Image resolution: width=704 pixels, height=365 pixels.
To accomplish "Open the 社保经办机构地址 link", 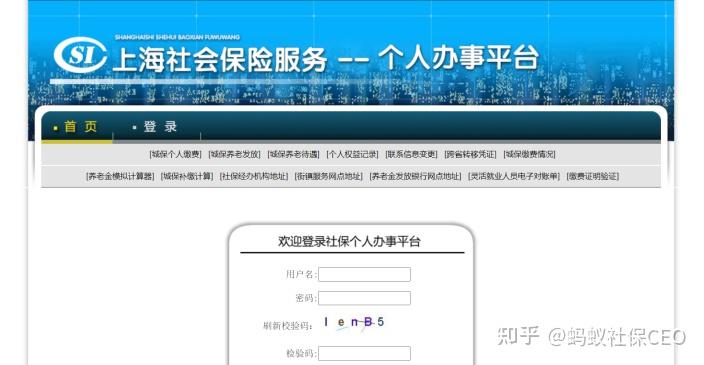I will [x=254, y=176].
